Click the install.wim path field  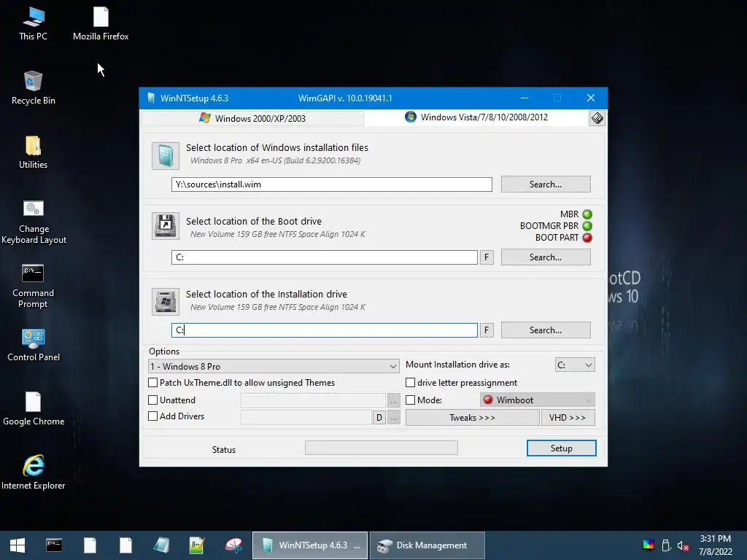pos(332,184)
